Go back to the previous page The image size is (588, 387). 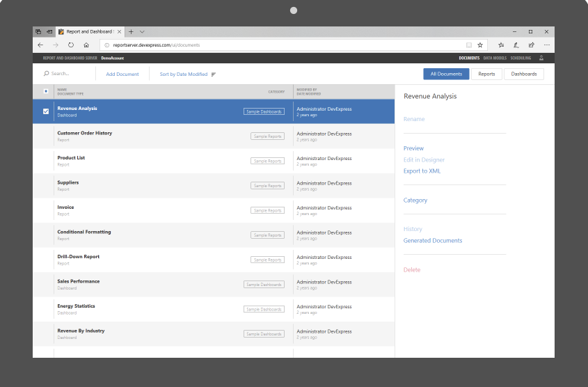[x=40, y=45]
